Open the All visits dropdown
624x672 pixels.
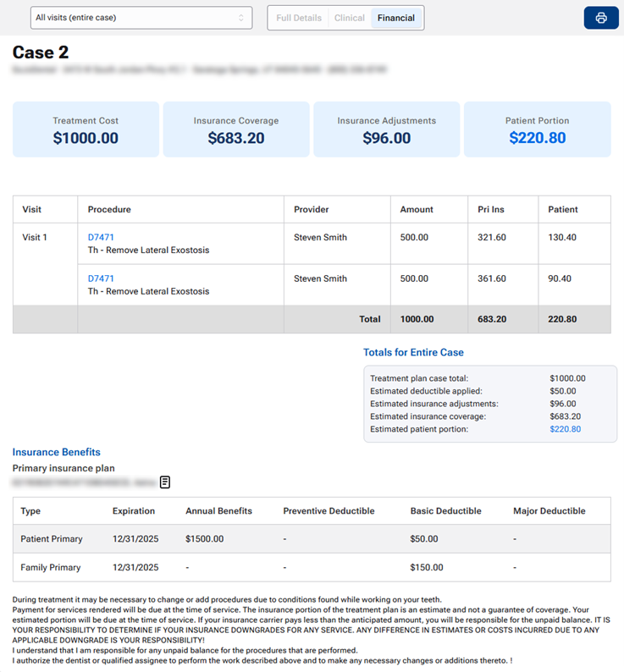(x=141, y=18)
